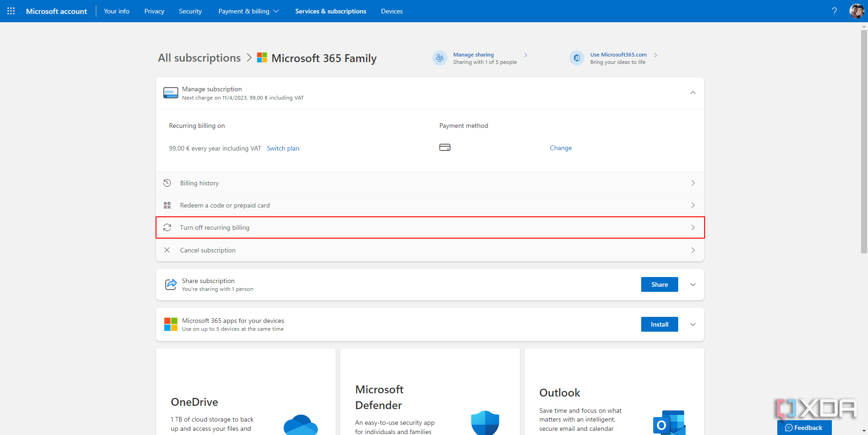This screenshot has height=435, width=868.
Task: Click the Outlook card heading
Action: (x=560, y=393)
